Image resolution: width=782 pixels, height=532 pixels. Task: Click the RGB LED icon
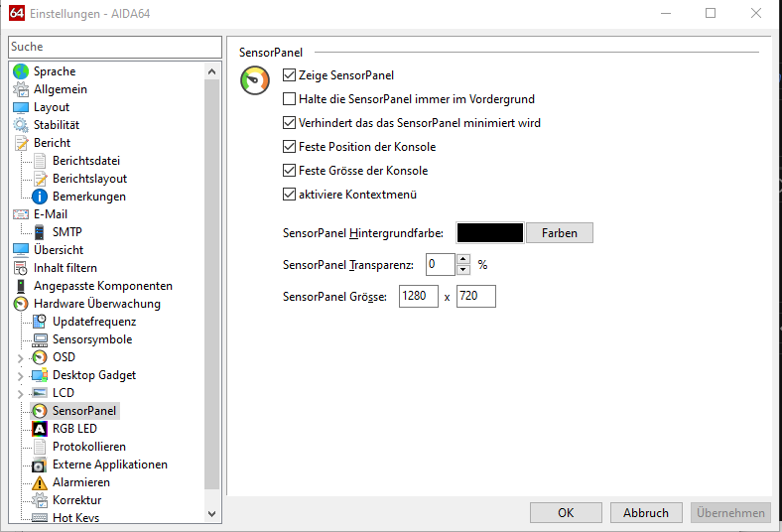[40, 429]
